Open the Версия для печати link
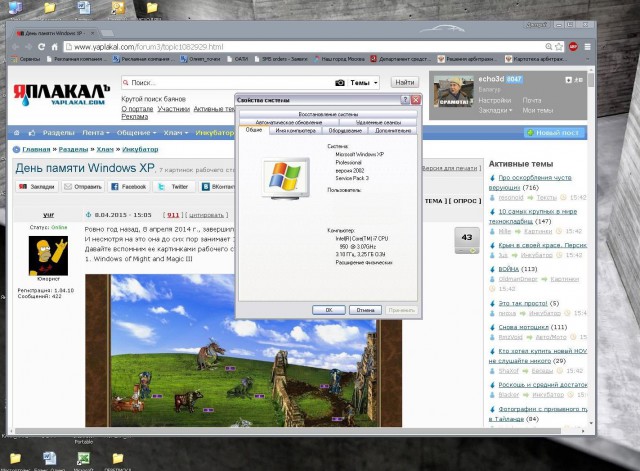The image size is (640, 471). coord(449,168)
